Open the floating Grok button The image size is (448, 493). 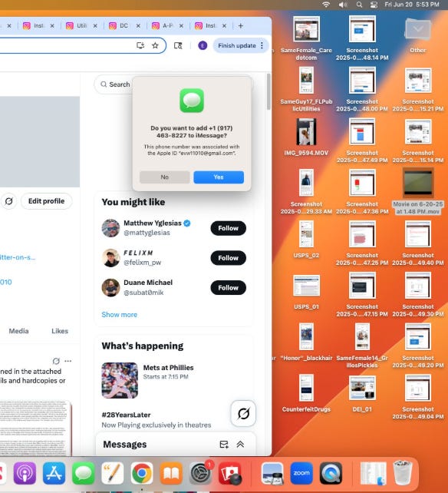(243, 413)
